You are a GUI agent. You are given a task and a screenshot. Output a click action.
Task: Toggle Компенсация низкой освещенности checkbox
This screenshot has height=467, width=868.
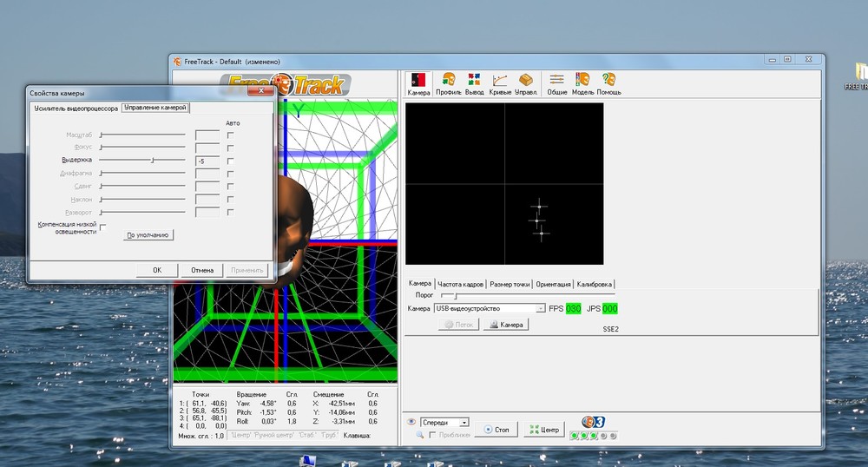[x=102, y=227]
